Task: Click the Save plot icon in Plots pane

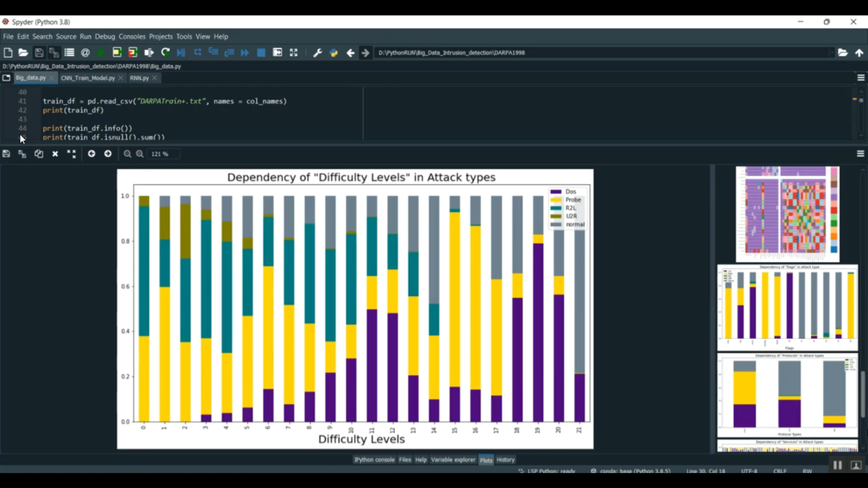Action: [x=6, y=153]
